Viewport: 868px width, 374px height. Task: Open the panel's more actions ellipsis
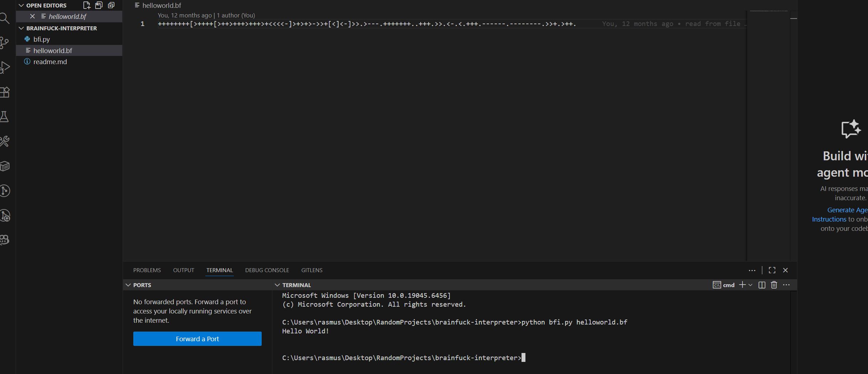(752, 270)
